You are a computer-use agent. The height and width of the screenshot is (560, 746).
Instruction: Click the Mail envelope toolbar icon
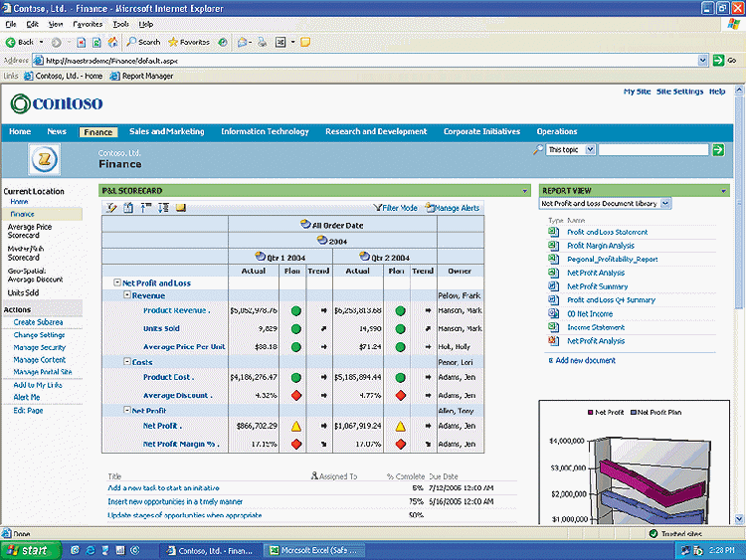242,43
